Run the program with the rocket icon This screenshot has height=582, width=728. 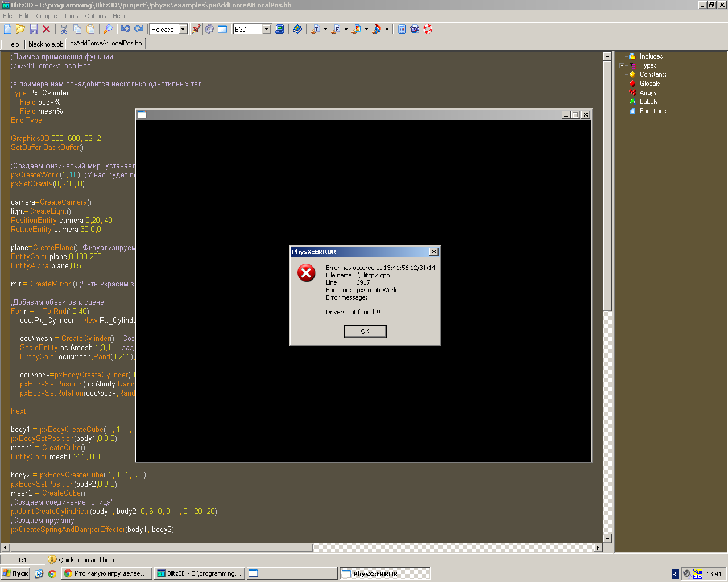coord(196,29)
